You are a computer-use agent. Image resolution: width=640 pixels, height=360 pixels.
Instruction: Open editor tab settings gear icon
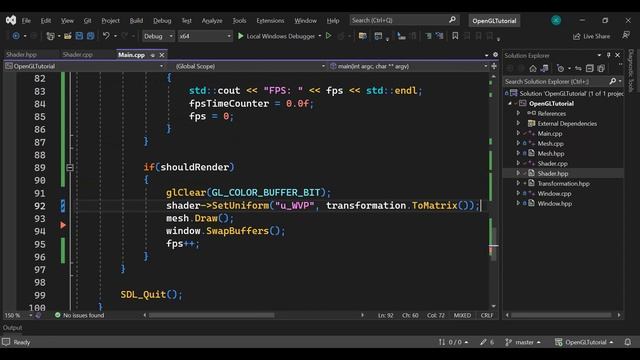(x=495, y=55)
